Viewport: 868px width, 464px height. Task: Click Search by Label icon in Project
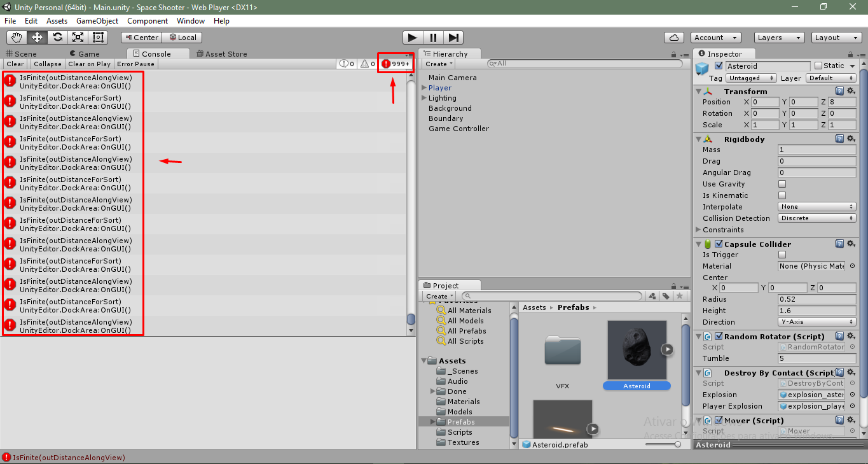coord(666,296)
